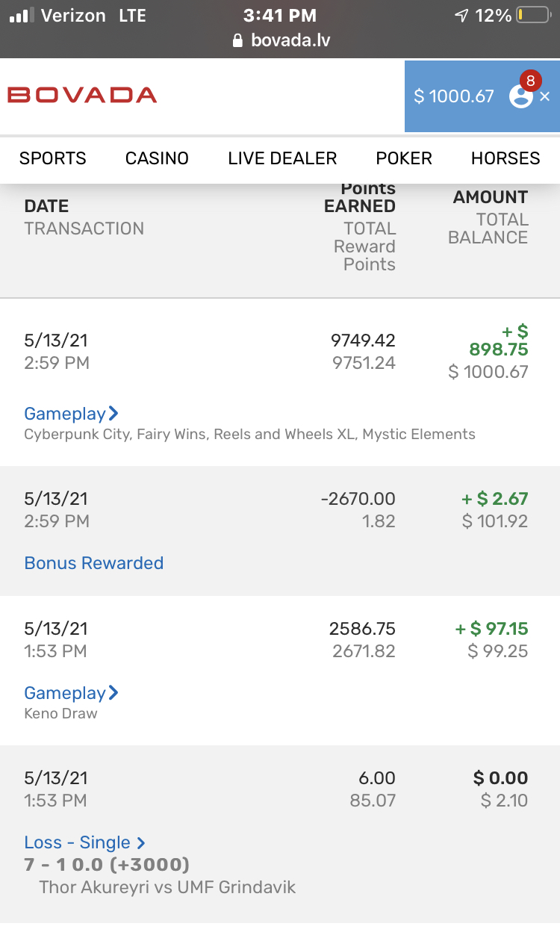Click the Bovada logo
560x935 pixels.
click(x=82, y=96)
